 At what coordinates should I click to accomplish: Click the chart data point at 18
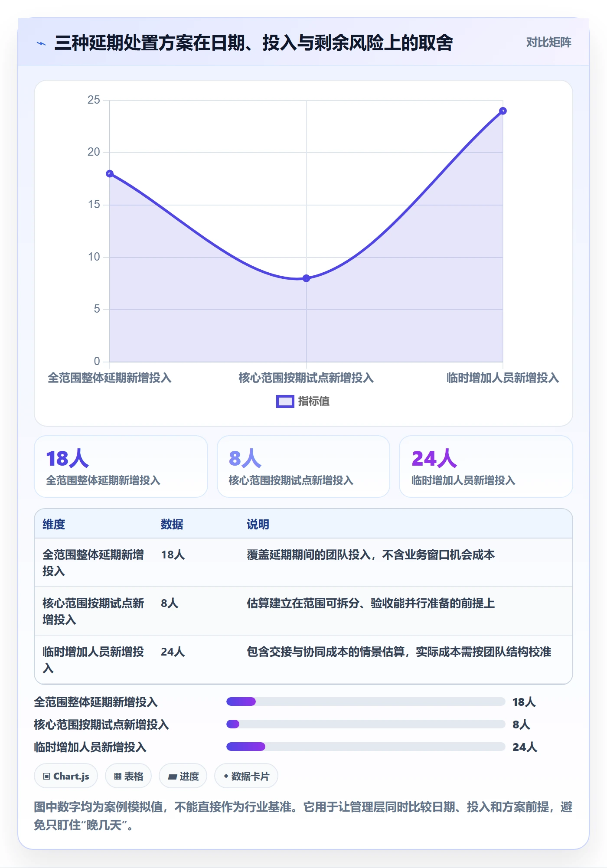coord(110,174)
